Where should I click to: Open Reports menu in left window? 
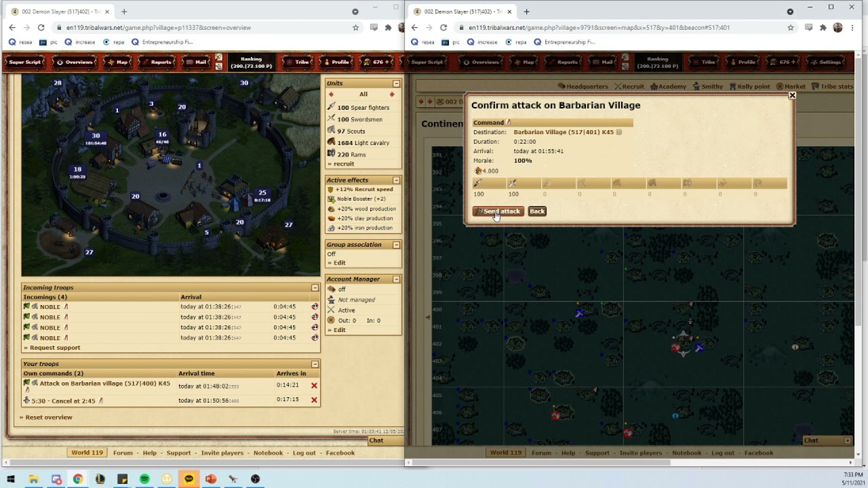pyautogui.click(x=157, y=62)
